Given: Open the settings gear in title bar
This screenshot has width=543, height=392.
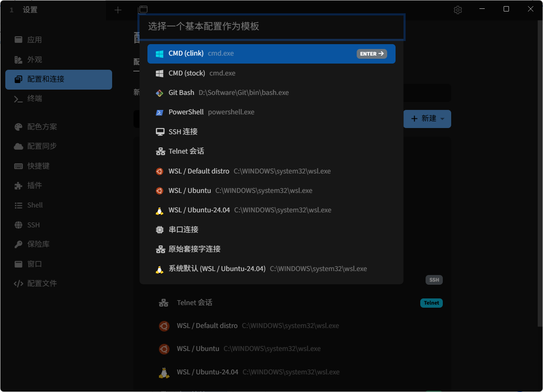Looking at the screenshot, I should point(457,10).
